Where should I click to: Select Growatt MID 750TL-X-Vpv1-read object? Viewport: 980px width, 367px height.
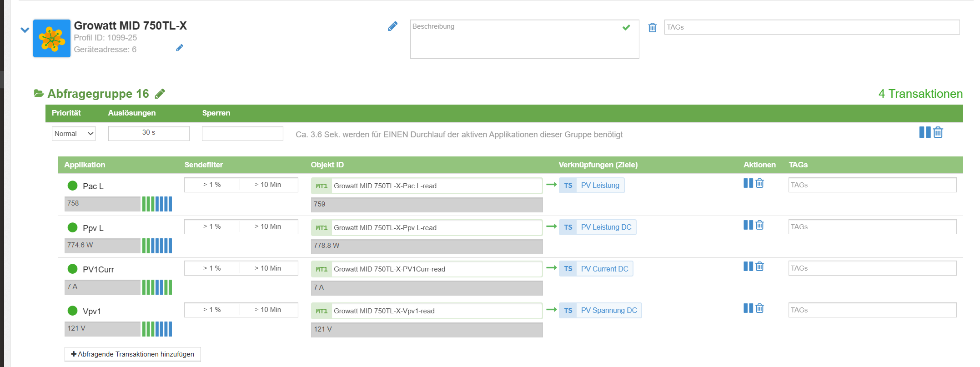click(x=427, y=311)
